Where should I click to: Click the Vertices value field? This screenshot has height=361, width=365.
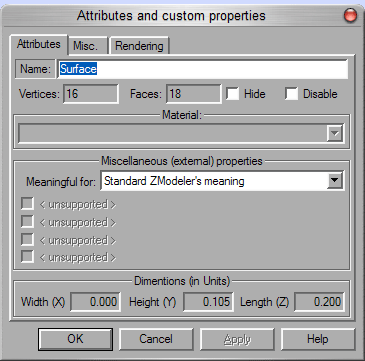[91, 94]
